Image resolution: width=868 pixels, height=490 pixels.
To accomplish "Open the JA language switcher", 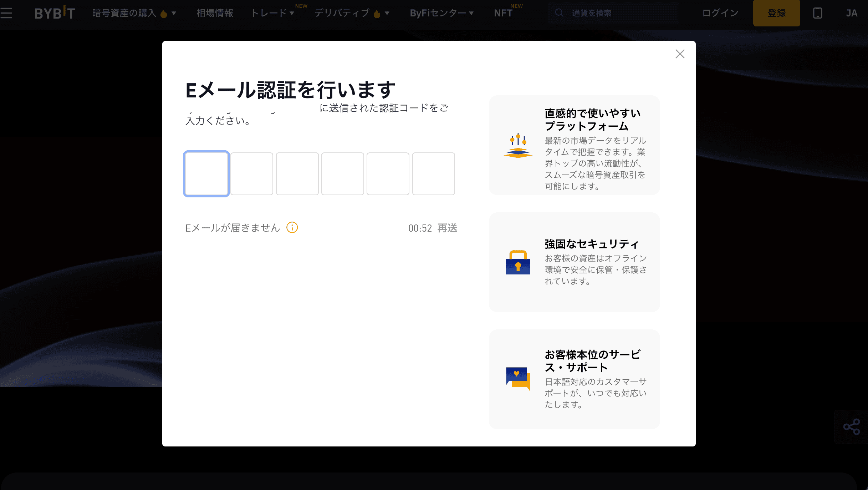I will coord(852,13).
